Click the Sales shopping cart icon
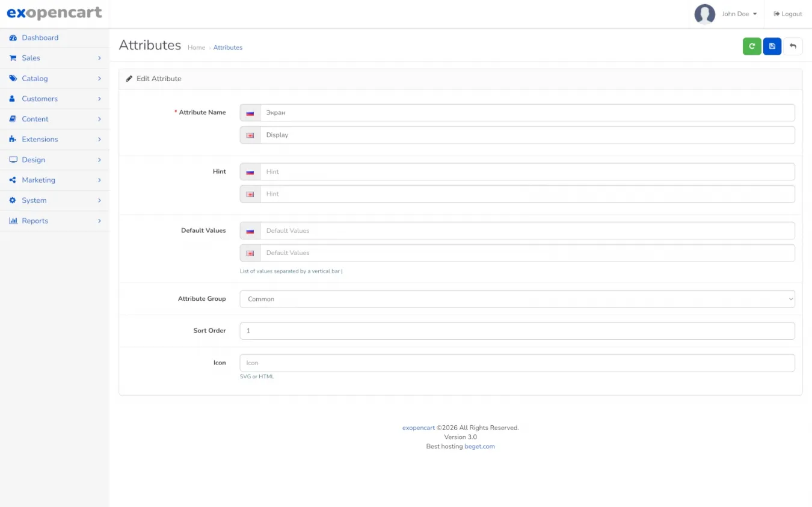Viewport: 812px width, 507px height. 13,58
